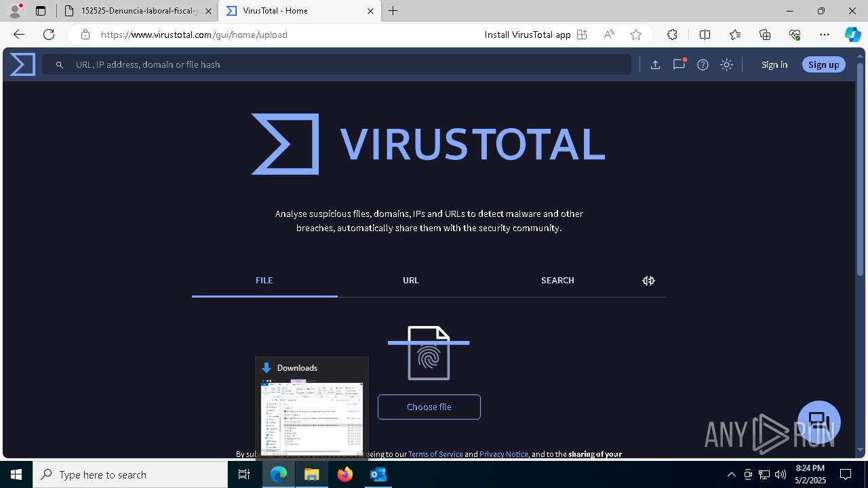Open the Action Center notifications icon
Viewport: 868px width, 488px height.
pyautogui.click(x=846, y=474)
